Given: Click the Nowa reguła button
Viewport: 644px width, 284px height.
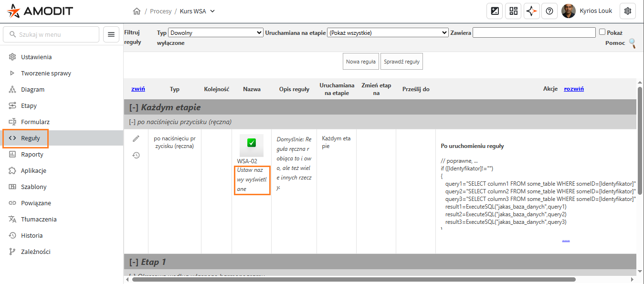Looking at the screenshot, I should tap(360, 62).
